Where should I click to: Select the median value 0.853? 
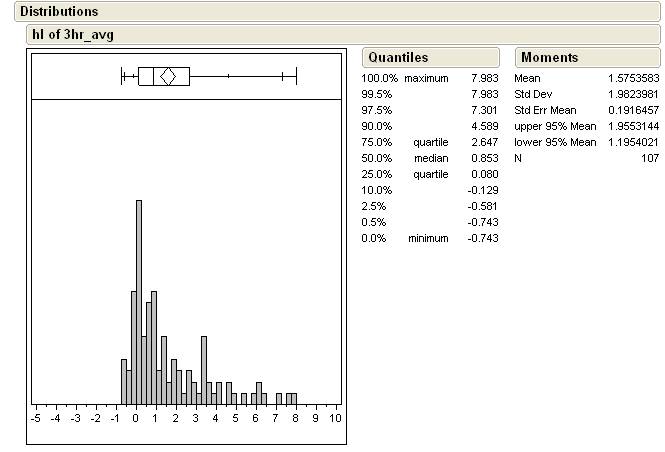[484, 158]
